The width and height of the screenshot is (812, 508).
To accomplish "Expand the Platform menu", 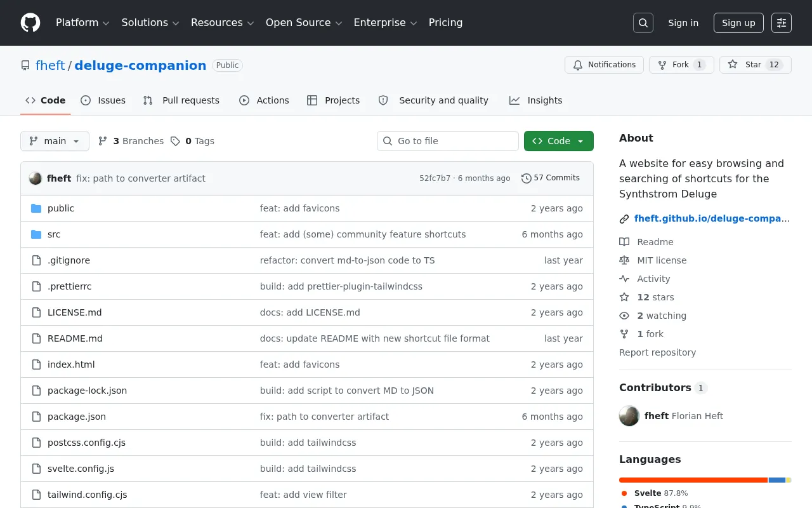I will coord(82,23).
